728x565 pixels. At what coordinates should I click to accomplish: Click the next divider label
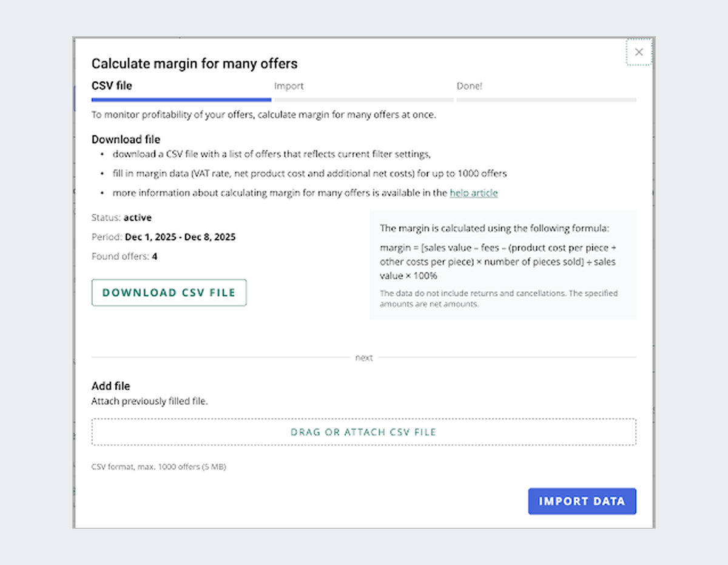(364, 357)
